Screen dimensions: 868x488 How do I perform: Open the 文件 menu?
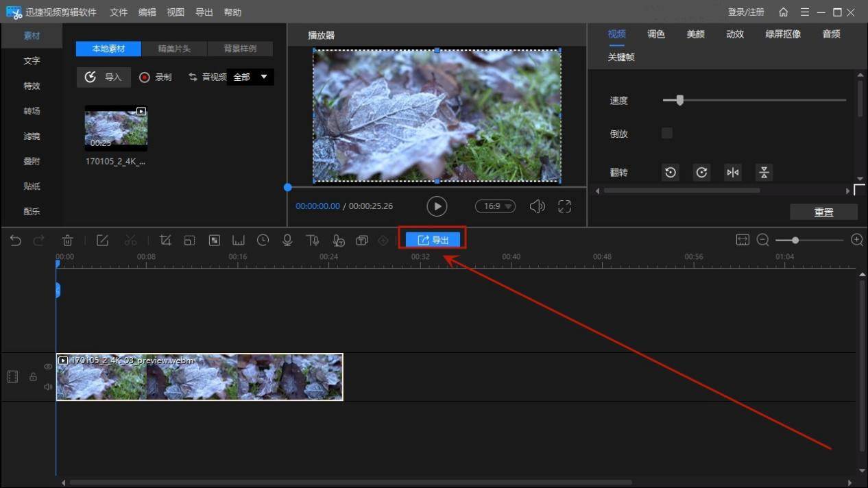(119, 12)
